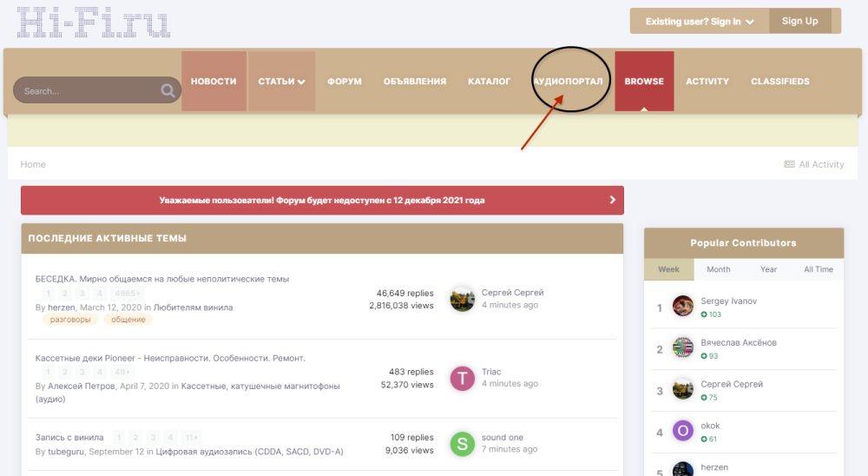
Task: Select the All Time contributors tab
Action: (x=818, y=269)
